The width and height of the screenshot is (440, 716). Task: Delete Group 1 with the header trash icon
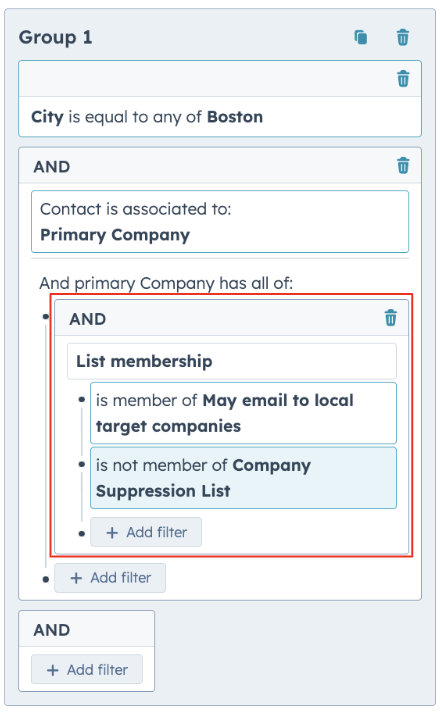[x=403, y=37]
